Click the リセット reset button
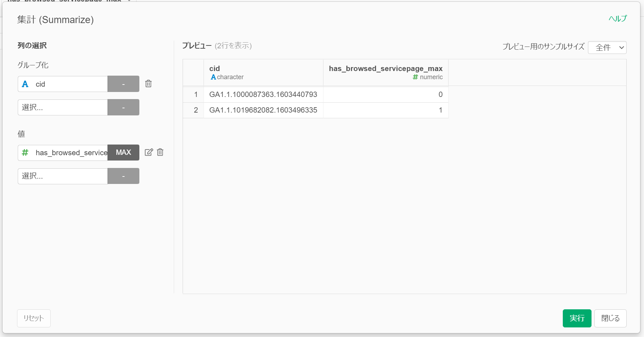 click(x=34, y=318)
